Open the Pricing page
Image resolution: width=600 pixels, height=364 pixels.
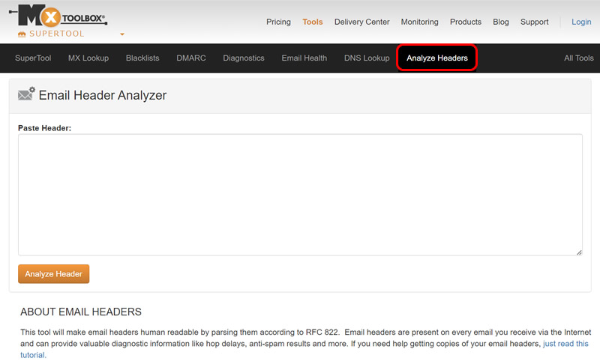point(278,22)
